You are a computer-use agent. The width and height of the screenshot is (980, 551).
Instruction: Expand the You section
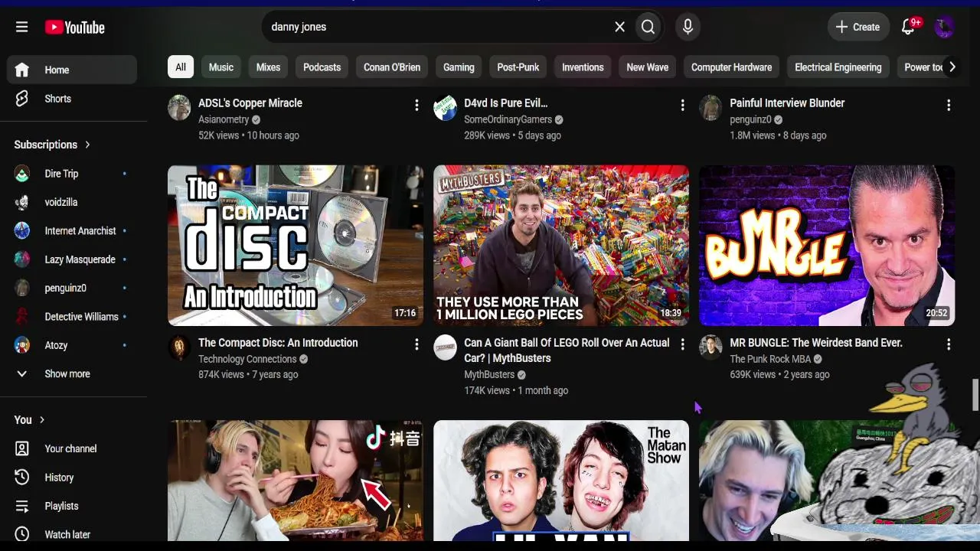(x=29, y=419)
